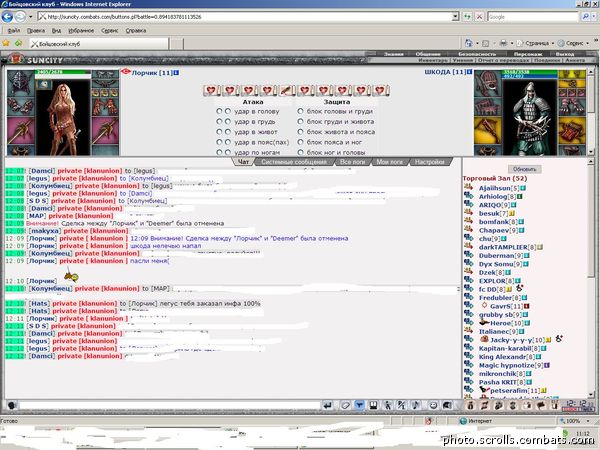Open the Правка menu
Viewport: 600px width, 450px height.
point(36,31)
